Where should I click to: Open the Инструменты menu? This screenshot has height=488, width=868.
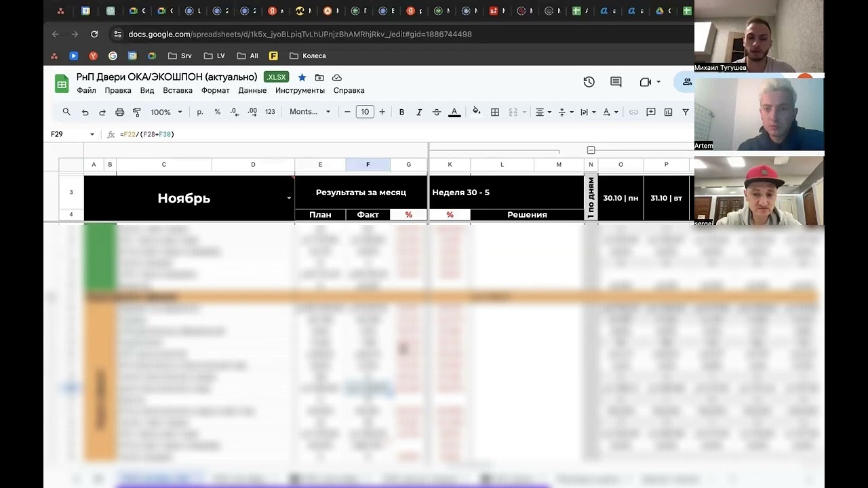point(300,90)
